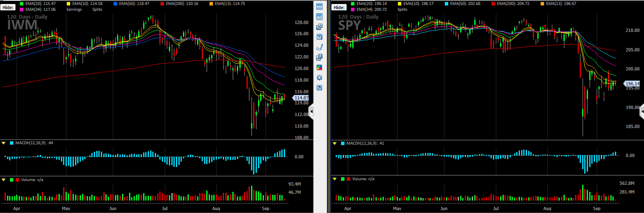Click green EMA(20) swatch on SPY chart

pos(352,4)
